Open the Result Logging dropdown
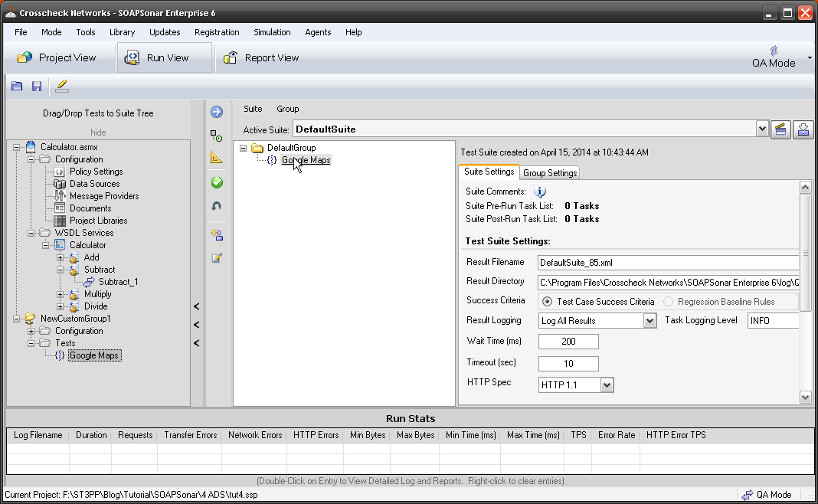The height and width of the screenshot is (504, 818). pyautogui.click(x=649, y=321)
